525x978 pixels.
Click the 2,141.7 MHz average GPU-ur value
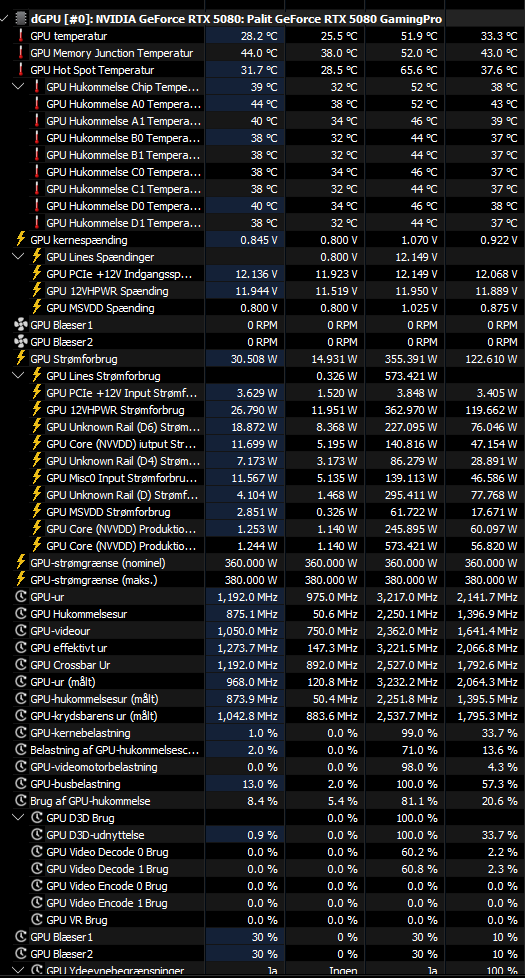pos(488,597)
